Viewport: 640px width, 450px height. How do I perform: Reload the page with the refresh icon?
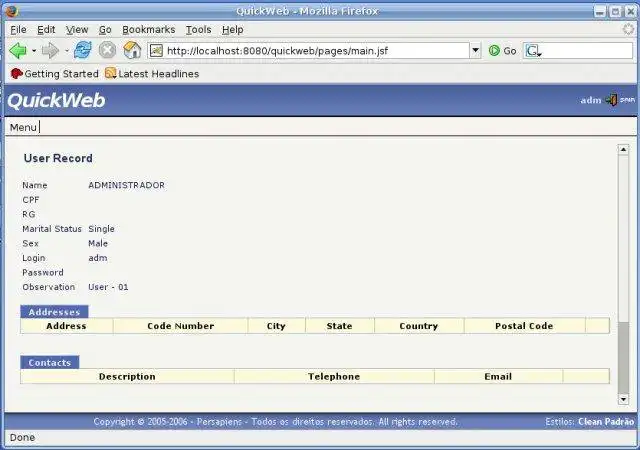[x=83, y=51]
